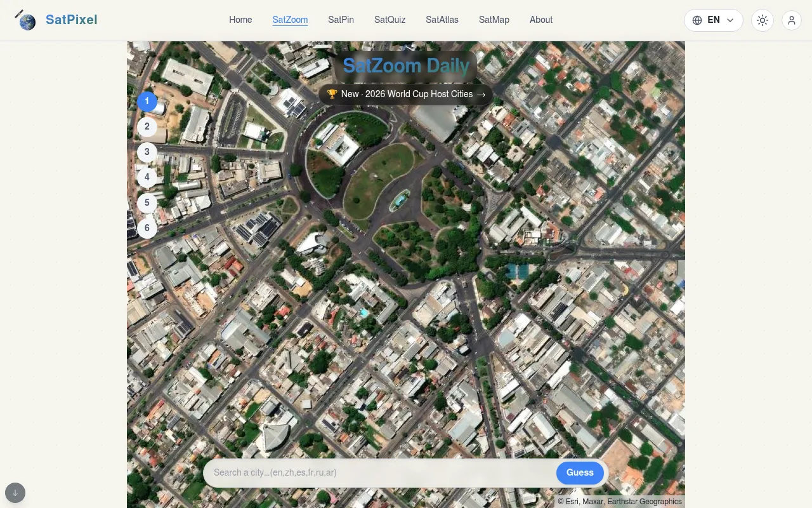Toggle the light/dark theme sun icon
Viewport: 812px width, 508px height.
click(x=763, y=20)
